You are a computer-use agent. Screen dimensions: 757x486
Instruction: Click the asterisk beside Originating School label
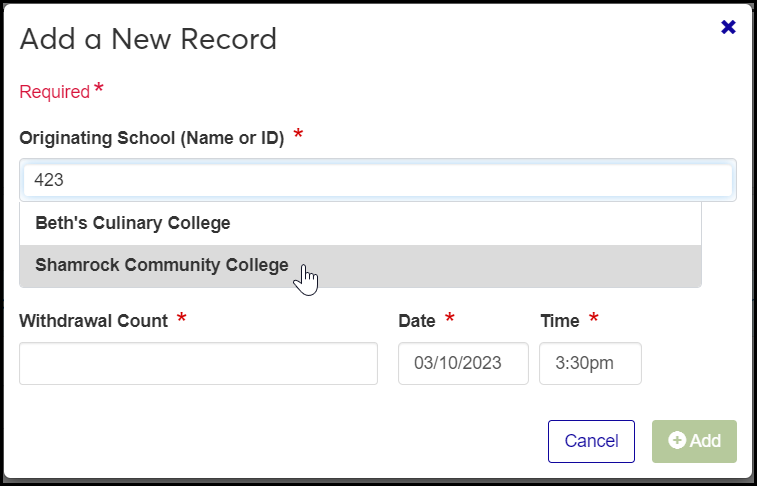pyautogui.click(x=298, y=135)
